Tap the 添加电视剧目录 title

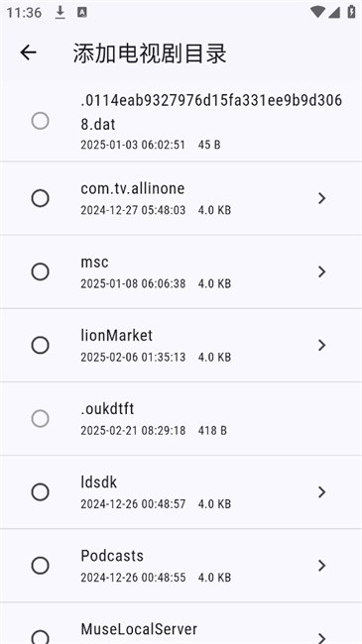[x=150, y=53]
